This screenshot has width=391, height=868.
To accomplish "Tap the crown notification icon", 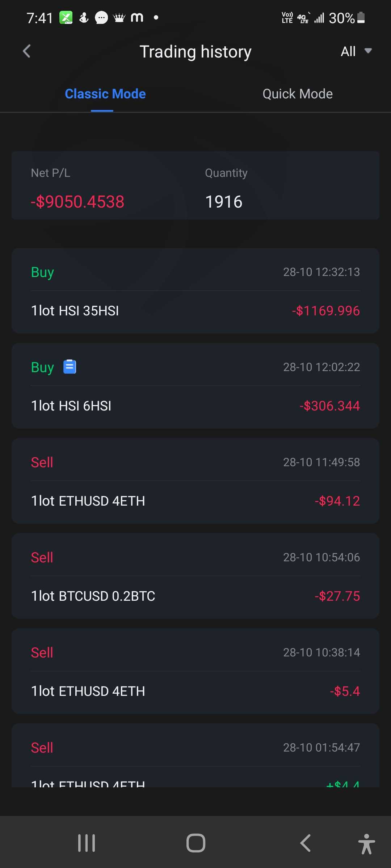I will point(119,17).
